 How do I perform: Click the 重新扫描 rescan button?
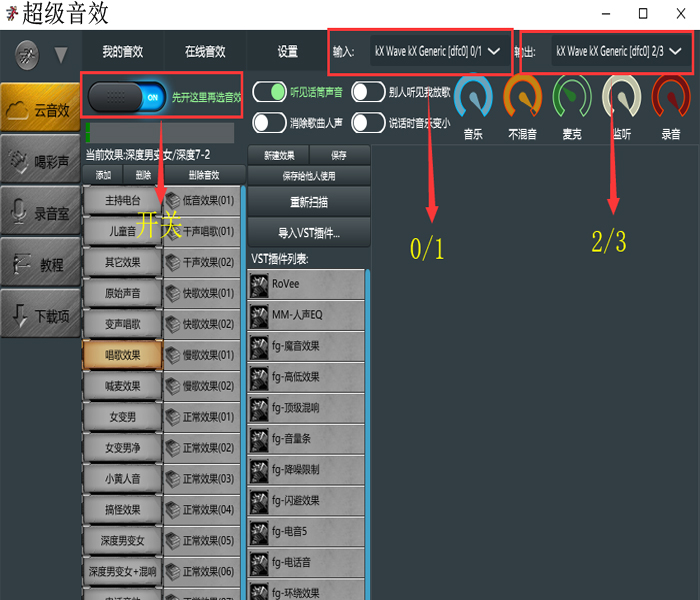pos(308,201)
